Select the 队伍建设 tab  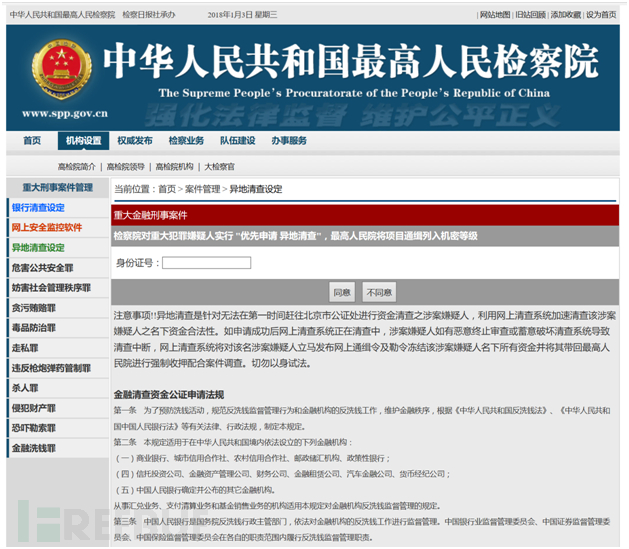[237, 141]
